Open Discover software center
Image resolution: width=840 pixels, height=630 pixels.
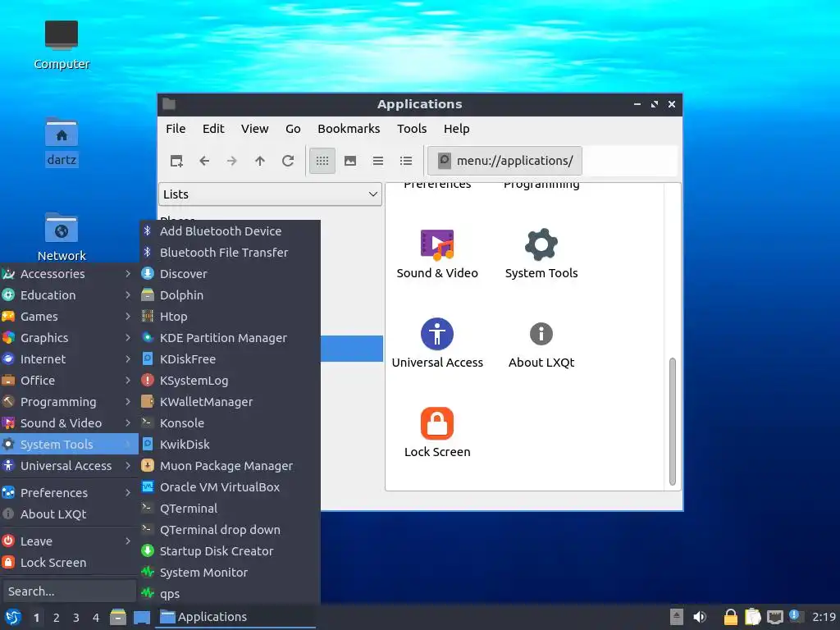pyautogui.click(x=230, y=274)
